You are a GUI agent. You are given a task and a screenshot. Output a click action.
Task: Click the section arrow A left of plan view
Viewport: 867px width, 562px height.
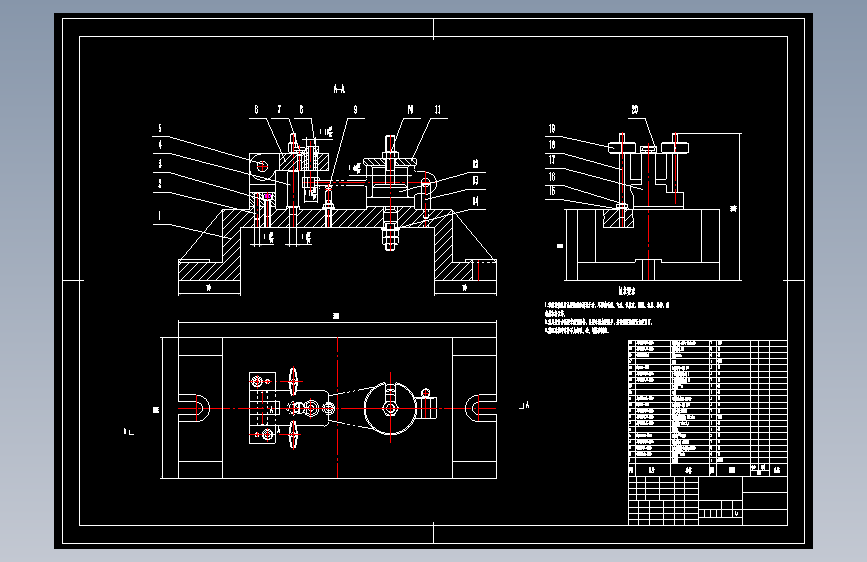(128, 431)
